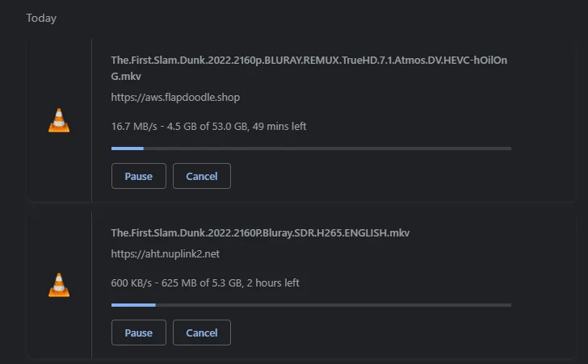Click the G.mkv second line of the REMUX filename
Image resolution: width=588 pixels, height=364 pixels.
(x=126, y=76)
